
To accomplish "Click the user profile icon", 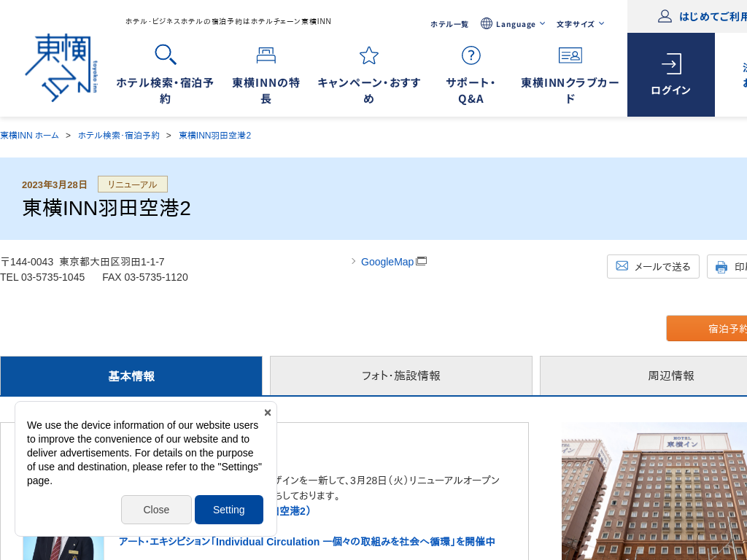I will [x=665, y=16].
